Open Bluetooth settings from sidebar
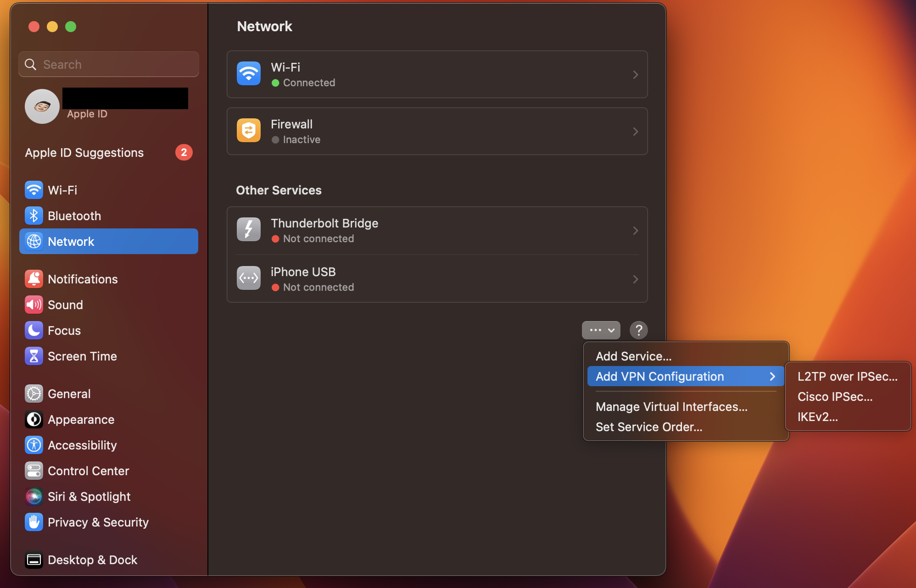Image resolution: width=916 pixels, height=588 pixels. coord(109,216)
